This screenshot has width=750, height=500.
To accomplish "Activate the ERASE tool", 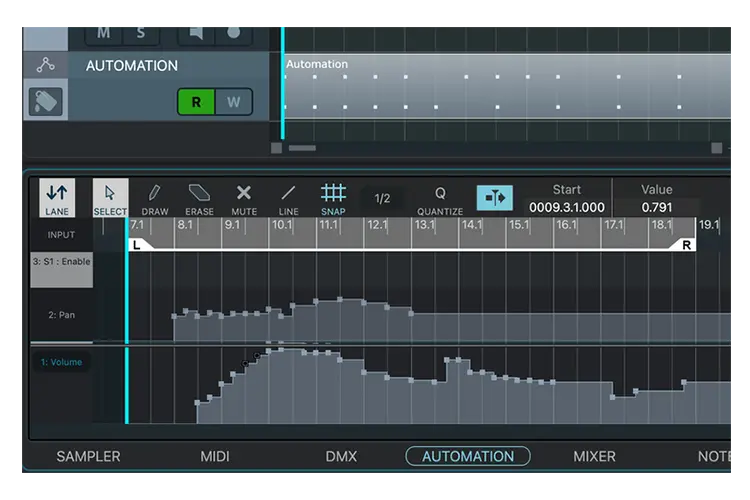I will 199,200.
